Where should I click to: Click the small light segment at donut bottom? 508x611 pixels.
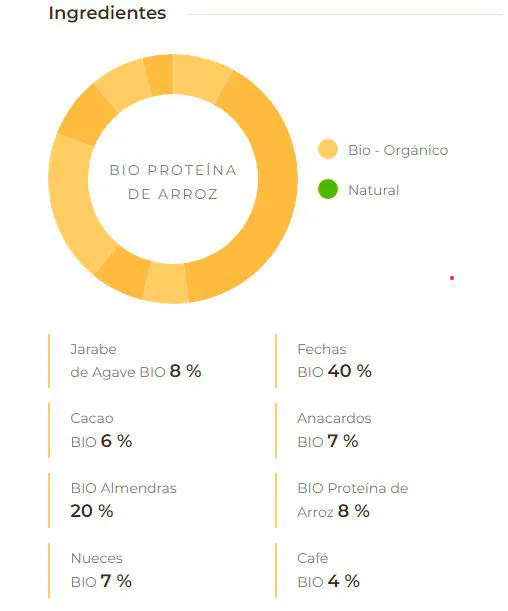tap(166, 283)
